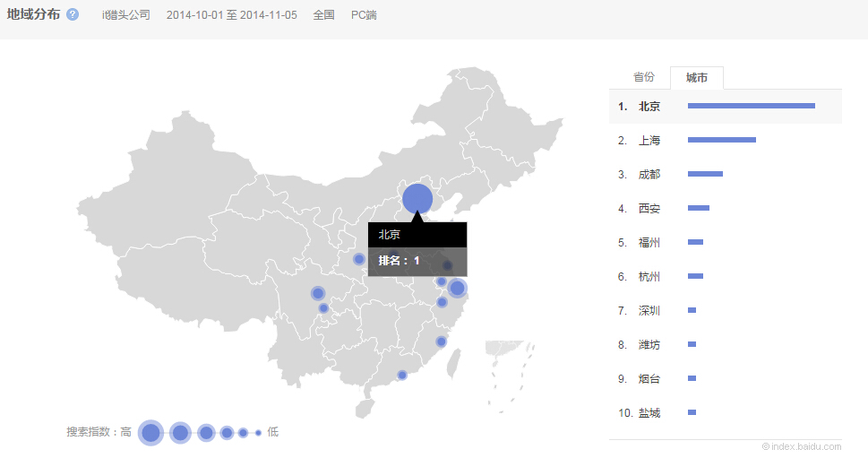
Task: Click the Fuzhou bubble on the map
Action: [441, 341]
